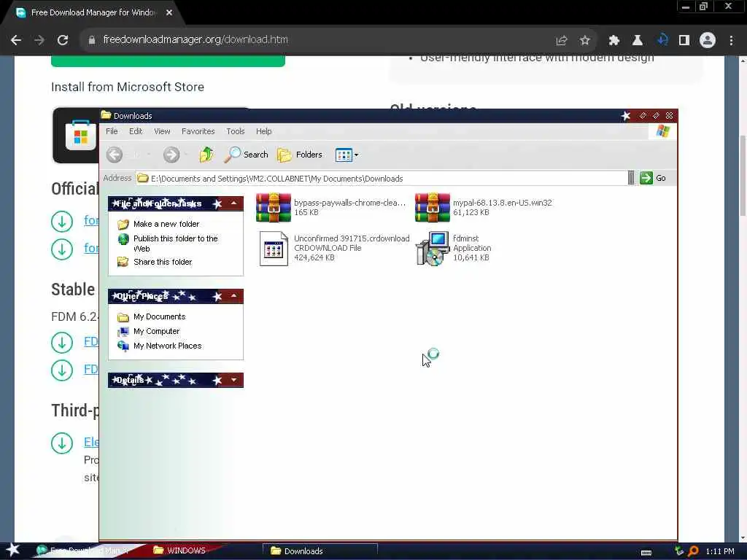This screenshot has width=747, height=560.
Task: Click the Up folder icon in Explorer
Action: click(206, 155)
